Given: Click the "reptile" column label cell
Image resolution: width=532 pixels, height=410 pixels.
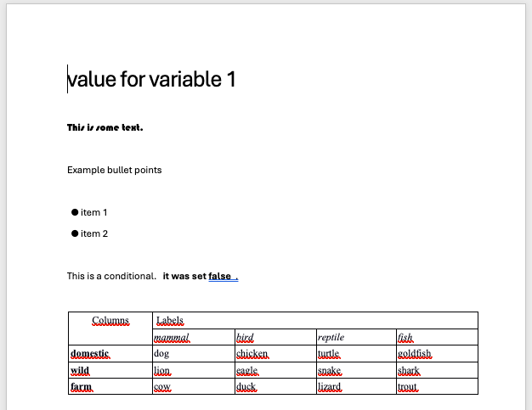Looking at the screenshot, I should [x=331, y=337].
